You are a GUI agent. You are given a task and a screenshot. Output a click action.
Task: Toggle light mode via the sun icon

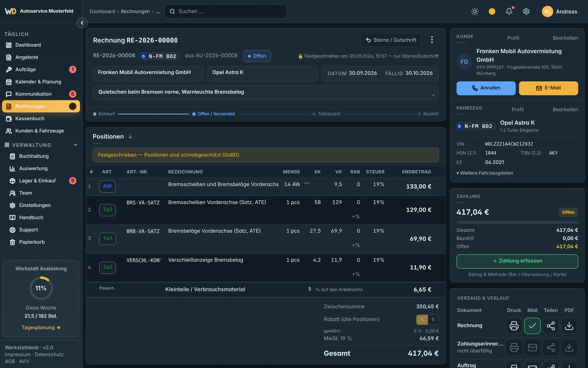[x=475, y=11]
